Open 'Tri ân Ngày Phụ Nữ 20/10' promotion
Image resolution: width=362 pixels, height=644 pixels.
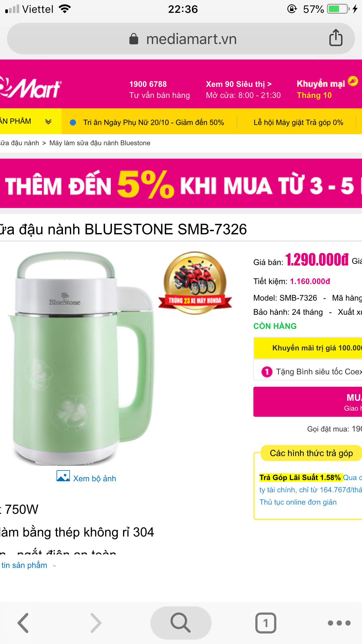153,123
